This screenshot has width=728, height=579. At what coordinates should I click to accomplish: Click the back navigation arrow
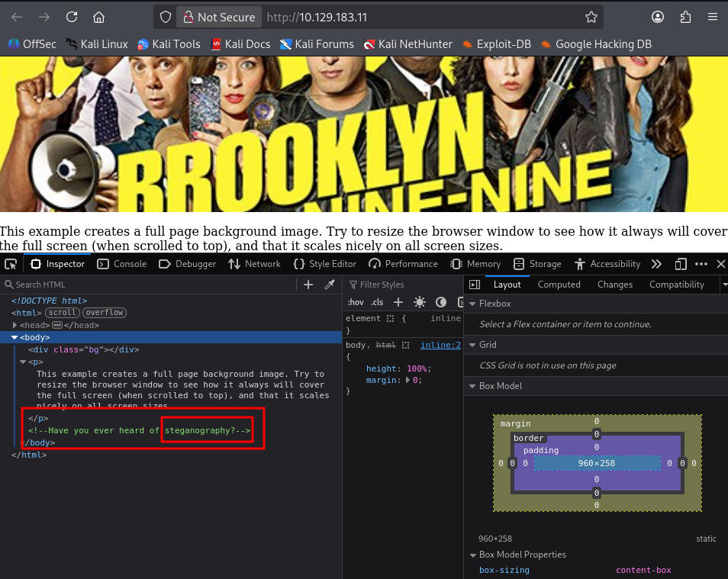coord(18,18)
